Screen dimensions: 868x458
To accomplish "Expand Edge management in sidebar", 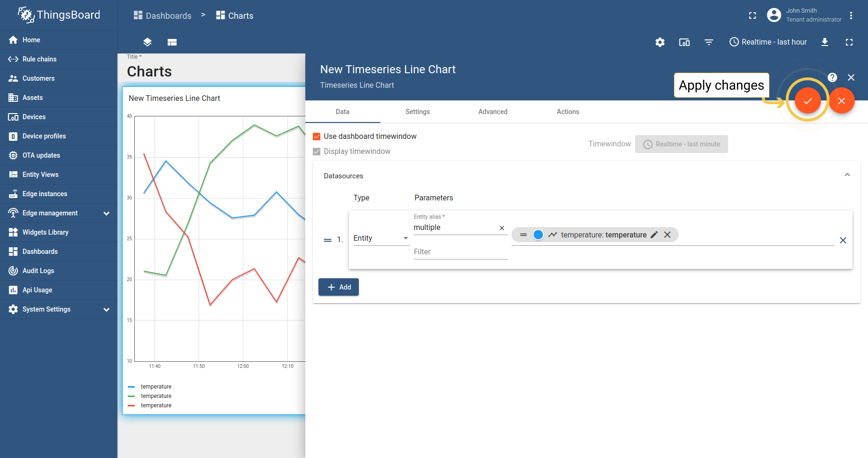I will (x=106, y=213).
